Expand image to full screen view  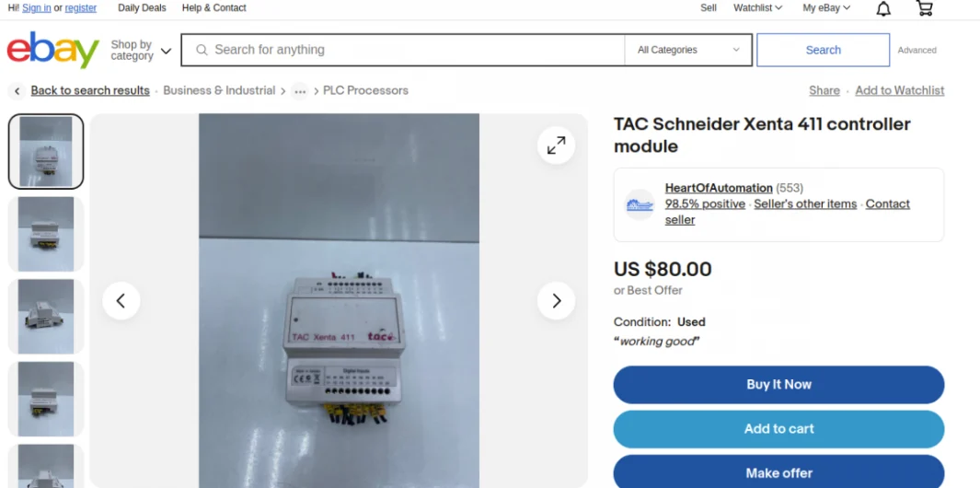[556, 145]
